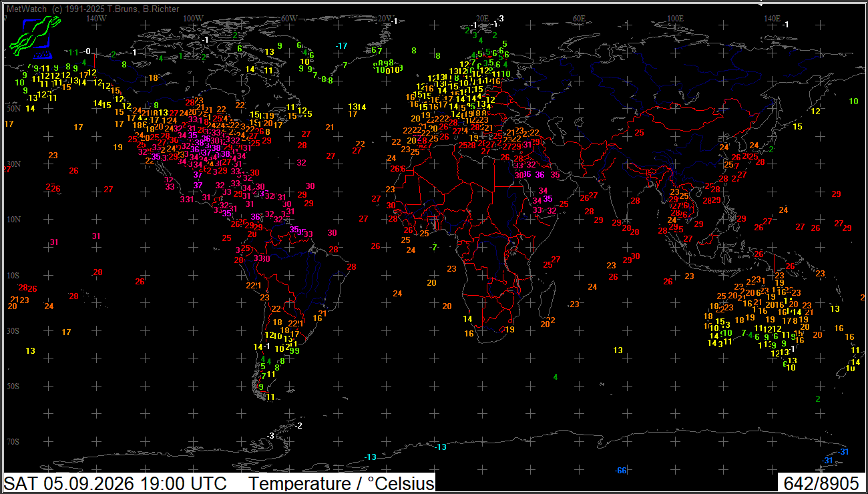Click the 70S latitude label
868x494 pixels.
[x=13, y=441]
